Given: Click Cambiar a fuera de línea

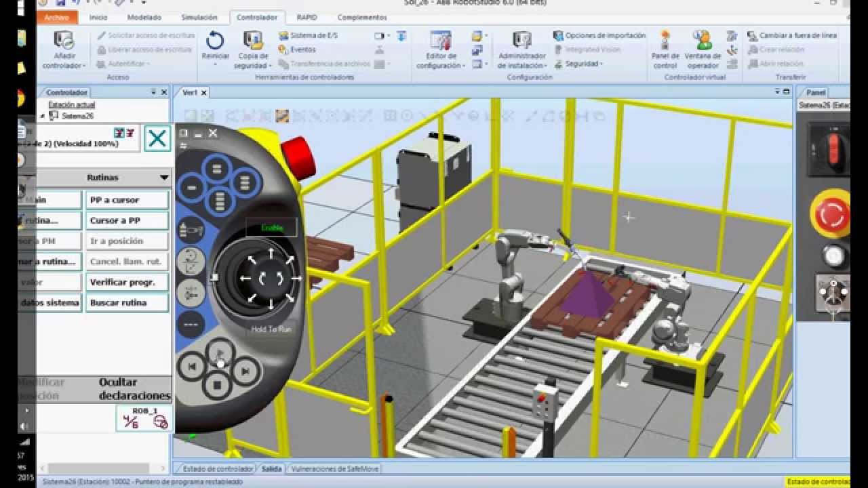Looking at the screenshot, I should [792, 35].
